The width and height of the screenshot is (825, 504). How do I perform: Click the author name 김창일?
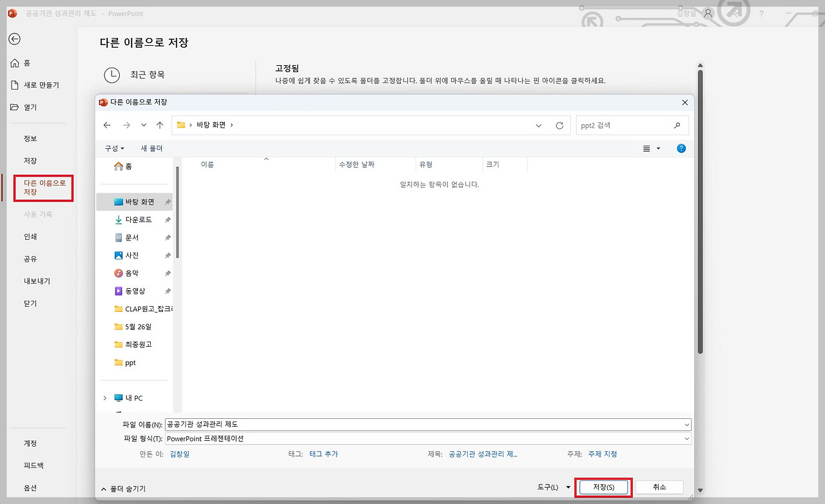[x=179, y=454]
